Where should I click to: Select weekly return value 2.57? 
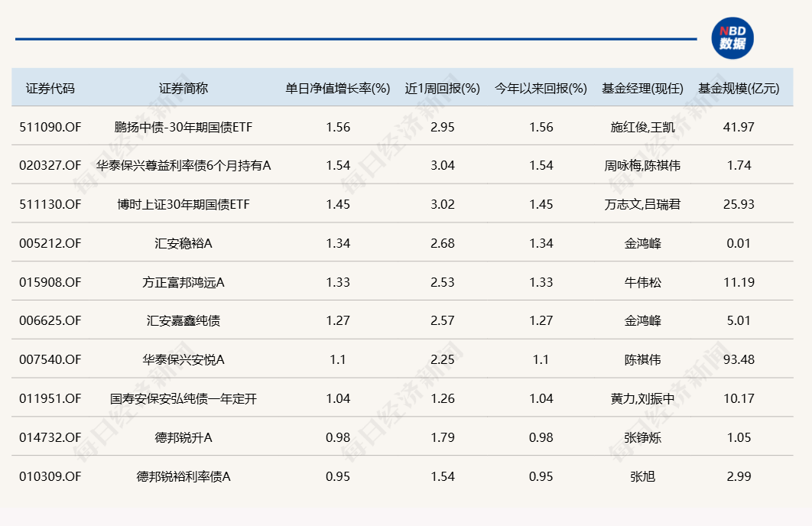(x=442, y=320)
